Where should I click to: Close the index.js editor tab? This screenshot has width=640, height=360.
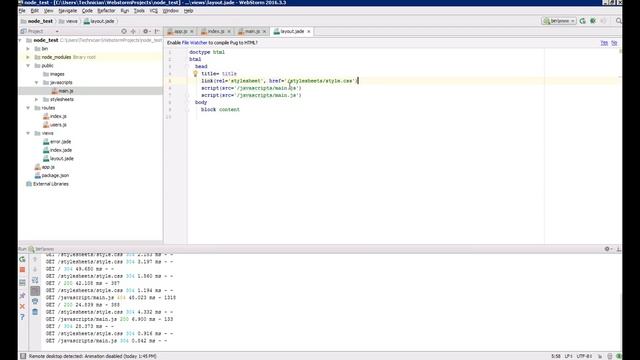(229, 31)
